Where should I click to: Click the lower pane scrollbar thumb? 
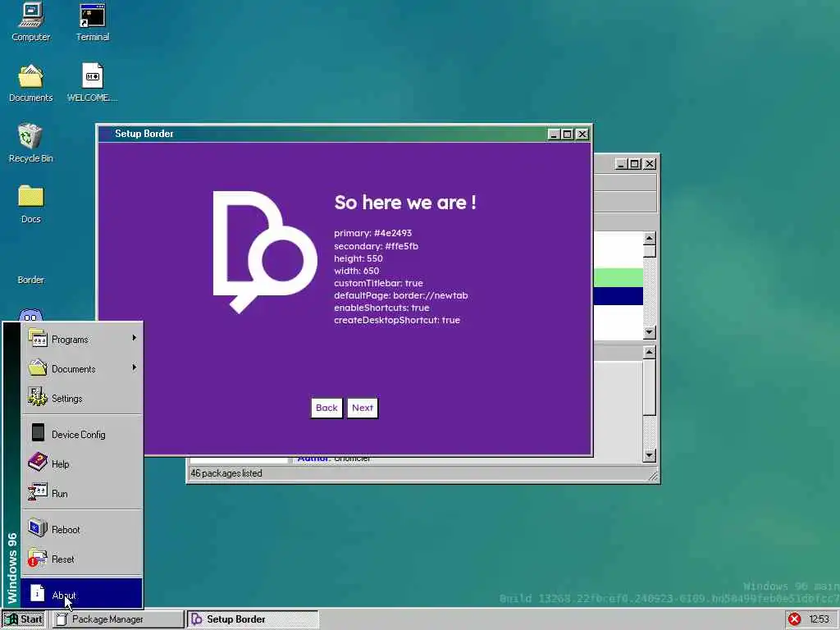(x=650, y=387)
